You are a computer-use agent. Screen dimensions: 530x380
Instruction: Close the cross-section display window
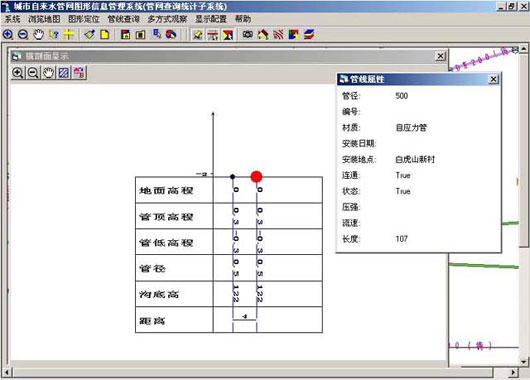(440, 56)
